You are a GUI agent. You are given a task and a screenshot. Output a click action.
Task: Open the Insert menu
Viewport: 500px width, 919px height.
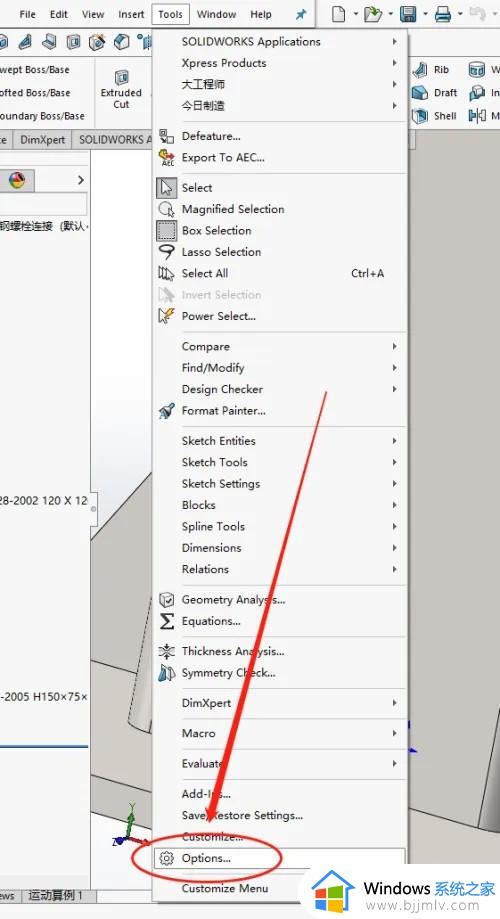coord(131,14)
